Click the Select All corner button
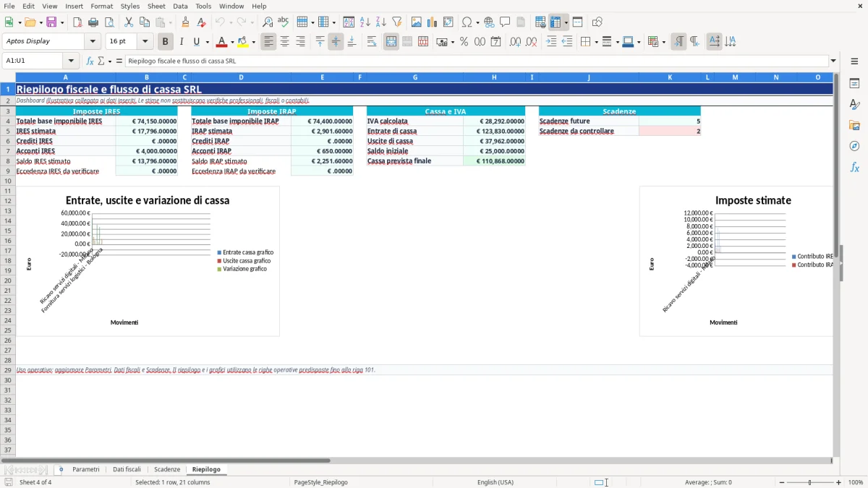 8,77
